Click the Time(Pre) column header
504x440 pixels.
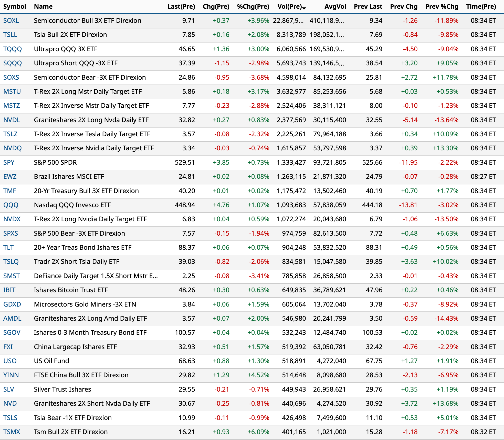(481, 7)
